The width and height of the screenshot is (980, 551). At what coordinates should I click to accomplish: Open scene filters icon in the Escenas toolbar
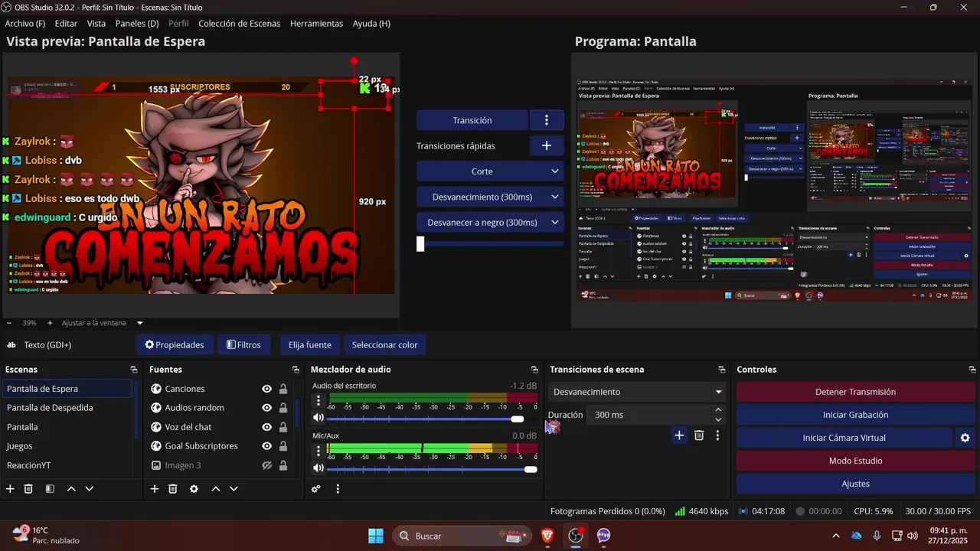50,488
